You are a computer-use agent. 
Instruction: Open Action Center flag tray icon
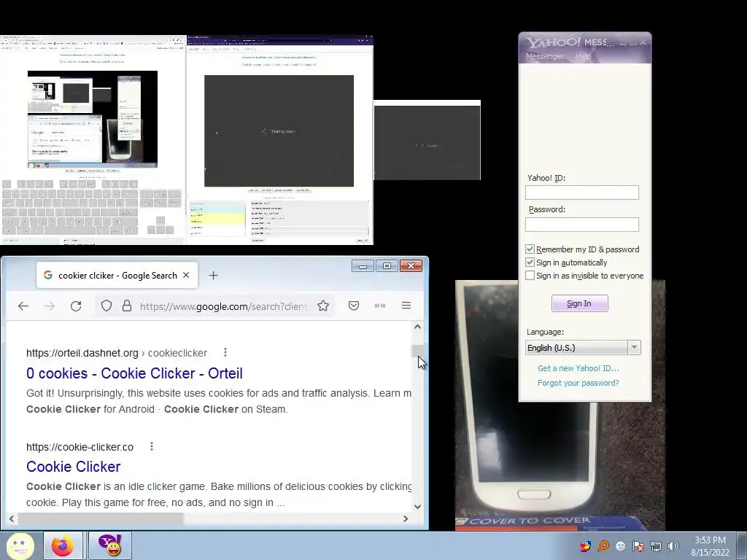point(638,546)
